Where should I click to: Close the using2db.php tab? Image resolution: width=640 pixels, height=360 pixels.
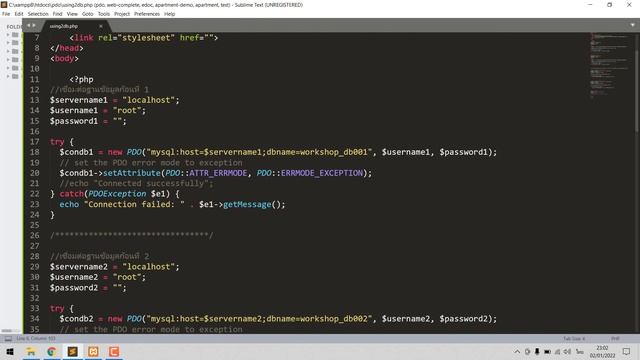[x=101, y=26]
